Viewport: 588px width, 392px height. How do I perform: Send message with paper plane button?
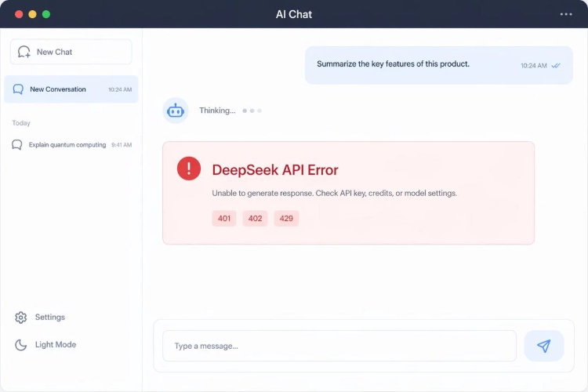click(544, 346)
